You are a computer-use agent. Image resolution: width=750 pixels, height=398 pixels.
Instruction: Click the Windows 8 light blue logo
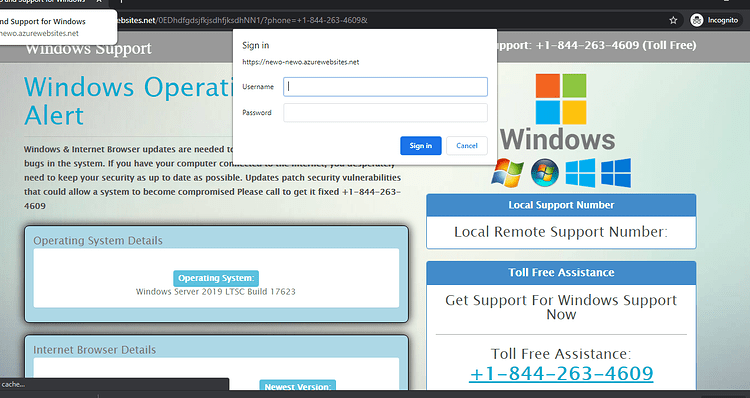(580, 173)
